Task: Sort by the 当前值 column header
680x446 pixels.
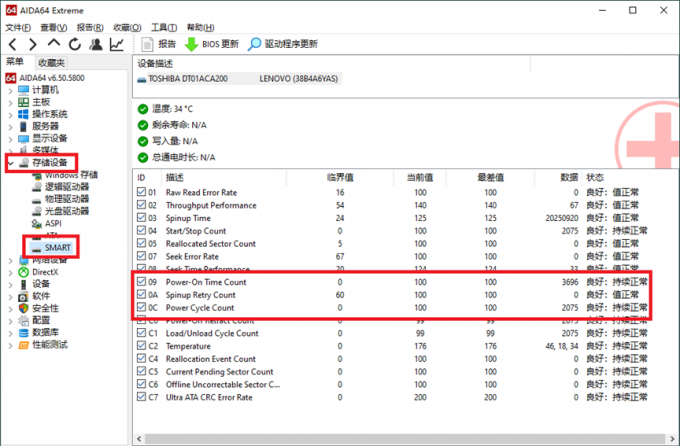Action: coord(419,177)
